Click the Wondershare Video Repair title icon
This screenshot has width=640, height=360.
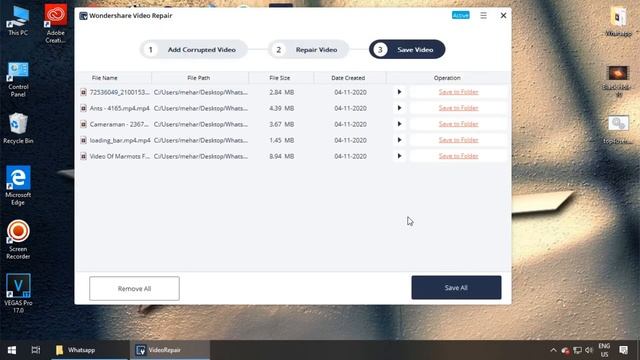tap(83, 16)
